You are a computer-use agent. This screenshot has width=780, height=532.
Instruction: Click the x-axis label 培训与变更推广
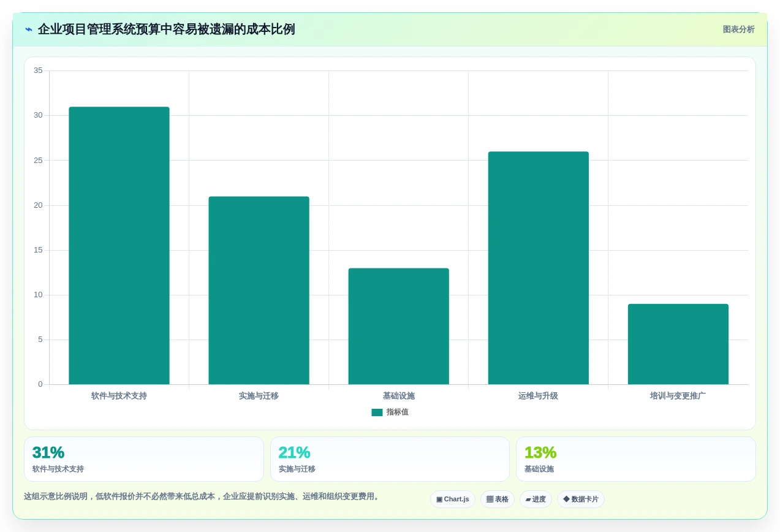678,396
